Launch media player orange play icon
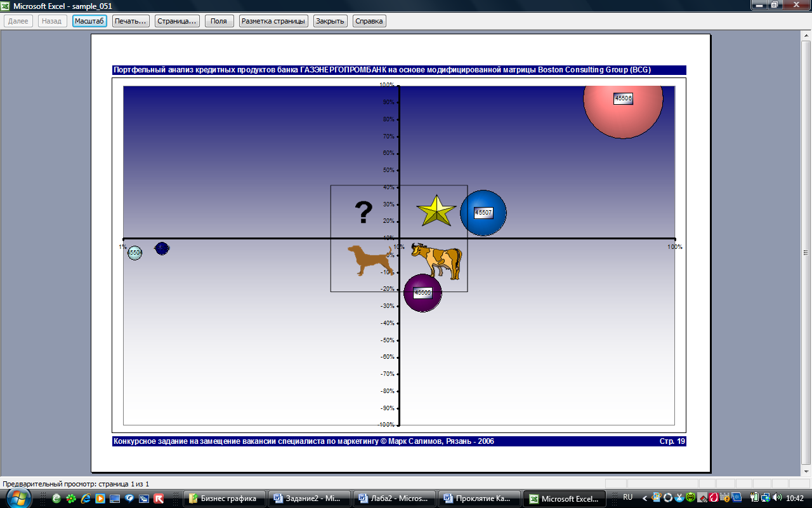This screenshot has width=812, height=508. (100, 498)
